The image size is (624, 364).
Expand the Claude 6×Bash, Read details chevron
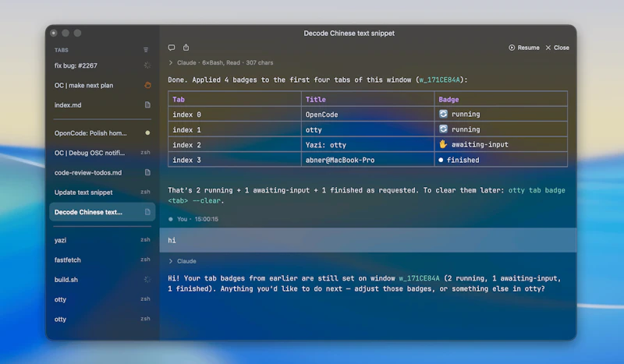(171, 63)
